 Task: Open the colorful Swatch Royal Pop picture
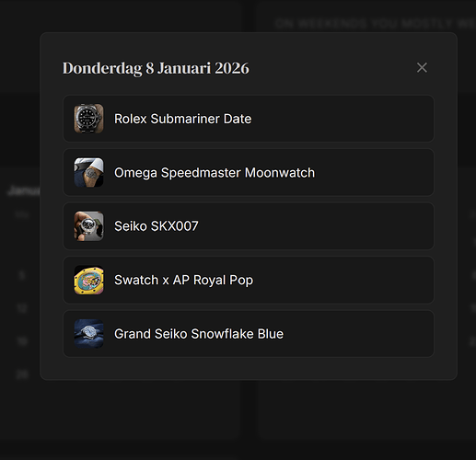88,280
